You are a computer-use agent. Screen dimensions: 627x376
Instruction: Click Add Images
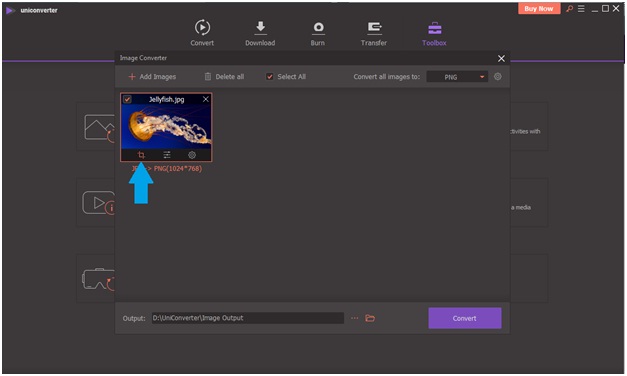click(152, 76)
